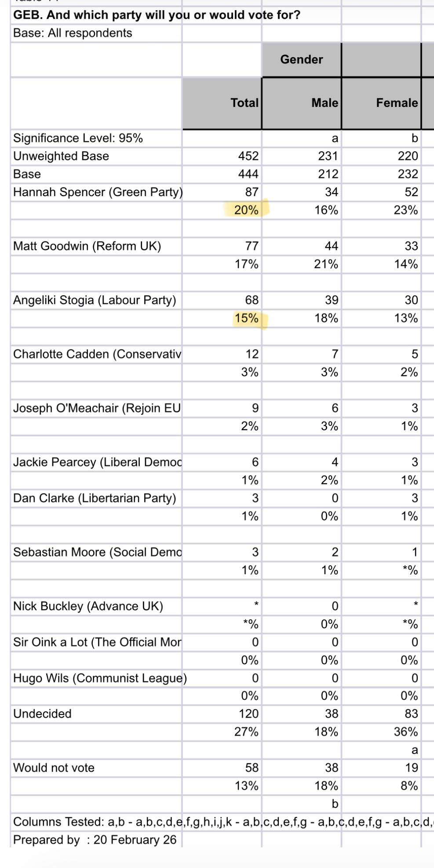The image size is (434, 868).
Task: Click the Female column header
Action: [x=397, y=103]
